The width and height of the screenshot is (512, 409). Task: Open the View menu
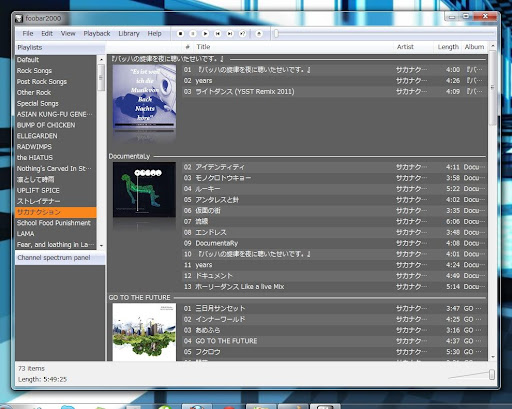pyautogui.click(x=68, y=33)
